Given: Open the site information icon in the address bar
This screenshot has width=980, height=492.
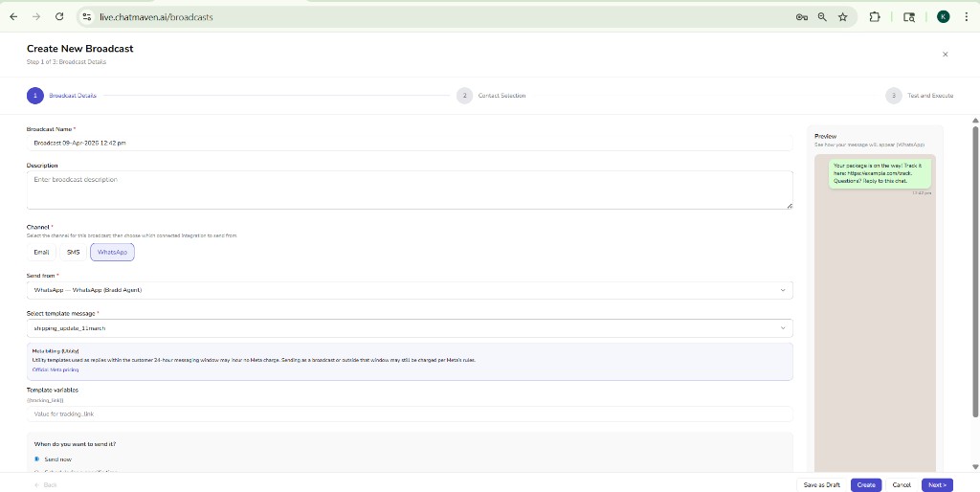Looking at the screenshot, I should point(87,17).
